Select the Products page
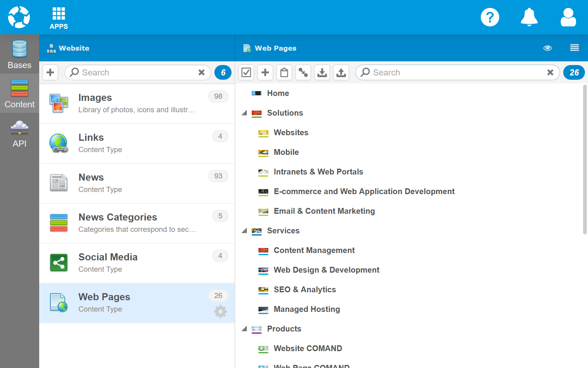 [x=284, y=329]
